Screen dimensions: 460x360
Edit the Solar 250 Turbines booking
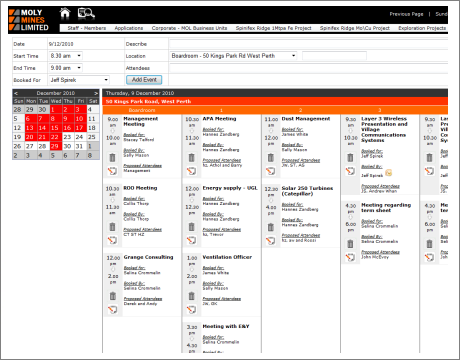coord(271,240)
